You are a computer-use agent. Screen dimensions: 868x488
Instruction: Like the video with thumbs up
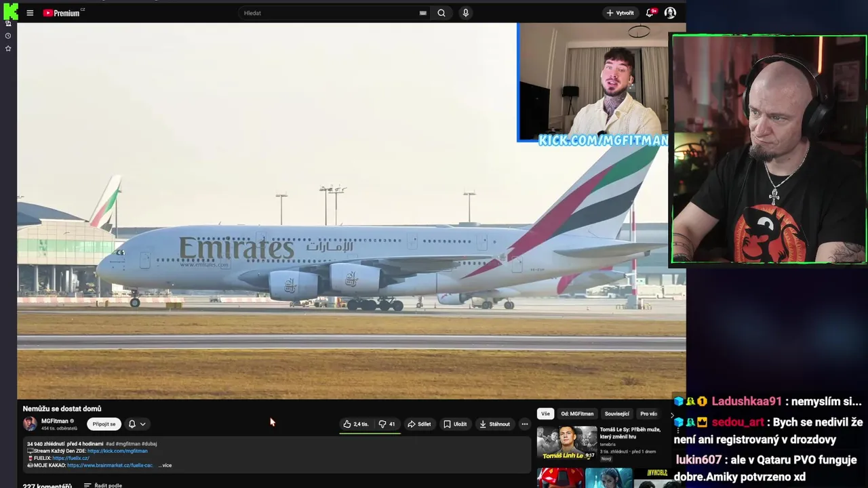pos(355,424)
